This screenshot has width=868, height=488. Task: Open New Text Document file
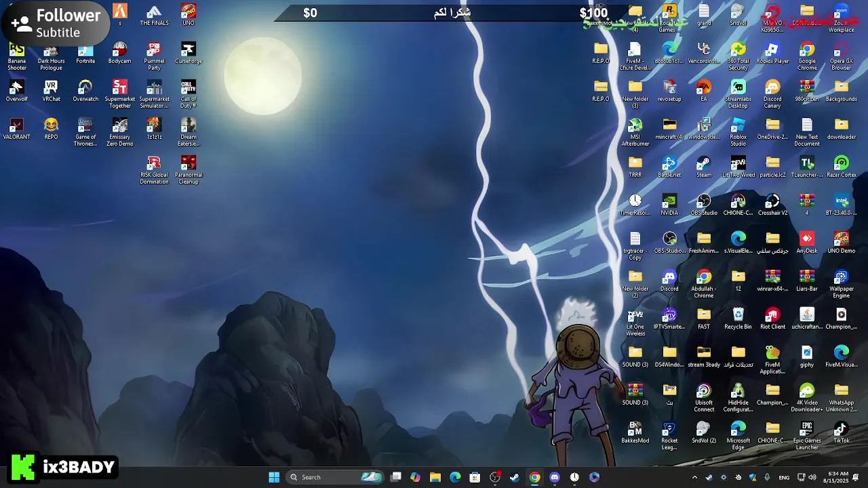click(807, 133)
